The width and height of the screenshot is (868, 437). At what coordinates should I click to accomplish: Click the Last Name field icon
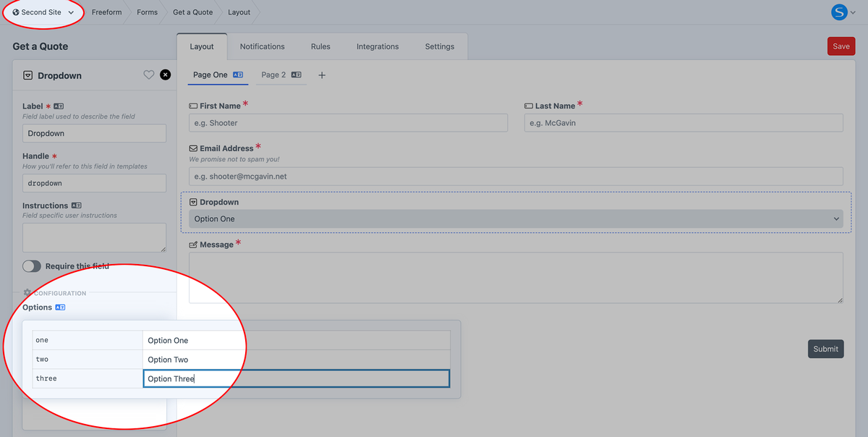529,106
